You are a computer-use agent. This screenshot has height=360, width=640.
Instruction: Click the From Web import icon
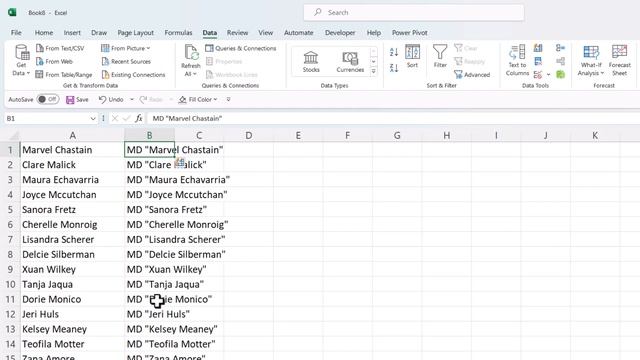click(40, 62)
